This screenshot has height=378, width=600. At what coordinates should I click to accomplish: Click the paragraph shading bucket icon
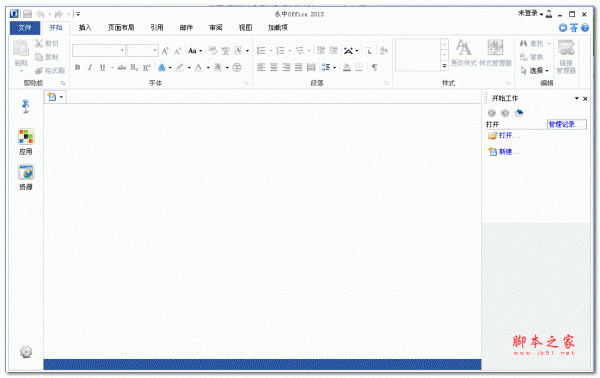click(x=347, y=68)
